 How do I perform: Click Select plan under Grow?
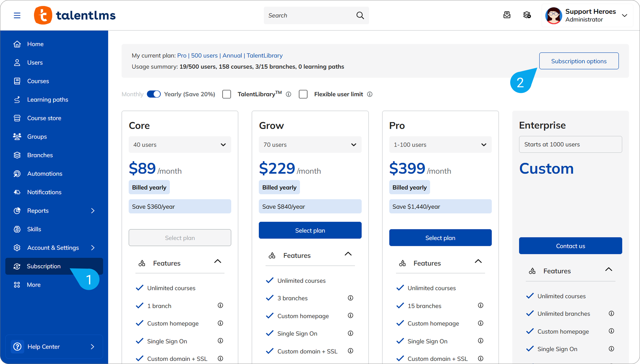tap(310, 230)
